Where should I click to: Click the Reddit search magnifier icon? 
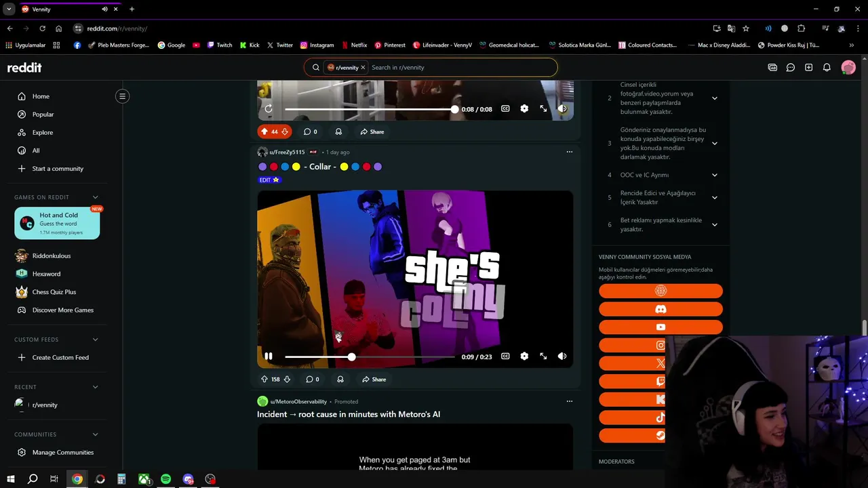click(x=316, y=67)
